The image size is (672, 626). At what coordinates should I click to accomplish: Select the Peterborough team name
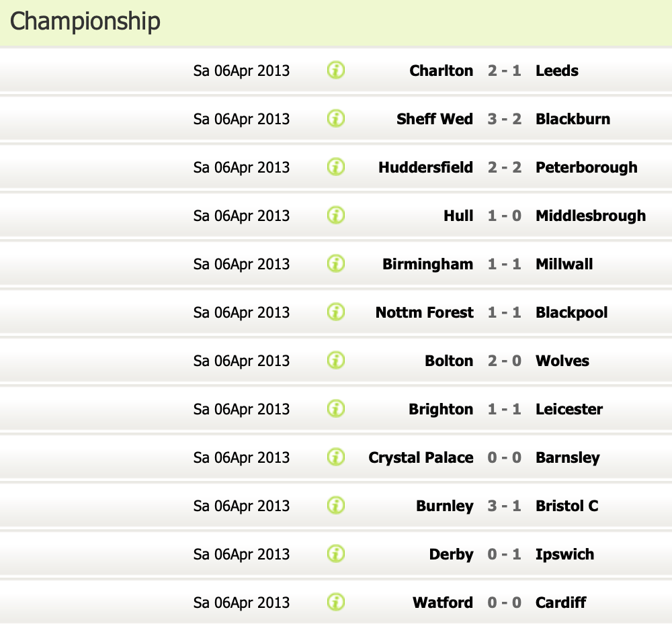coord(586,167)
